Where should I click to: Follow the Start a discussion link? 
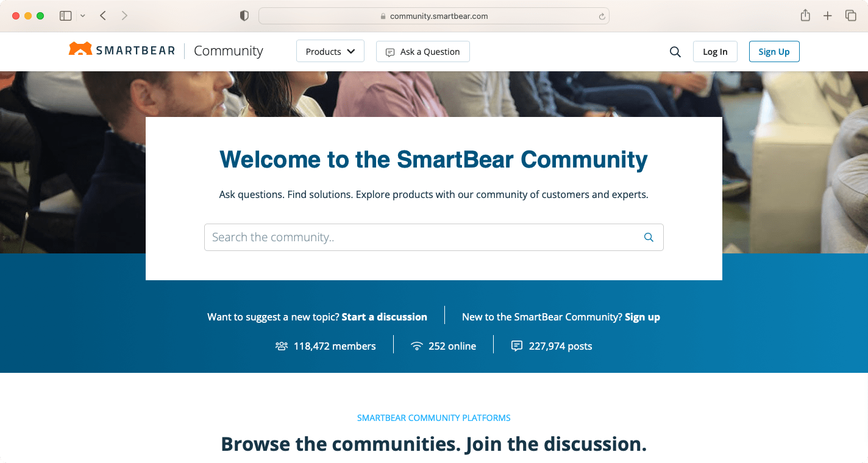[385, 317]
